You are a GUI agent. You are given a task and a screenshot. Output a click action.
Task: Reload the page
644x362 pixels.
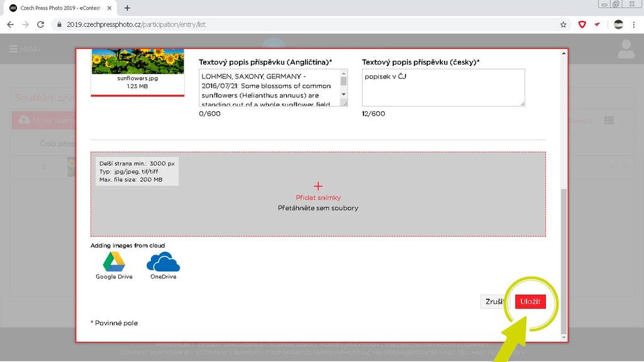40,25
